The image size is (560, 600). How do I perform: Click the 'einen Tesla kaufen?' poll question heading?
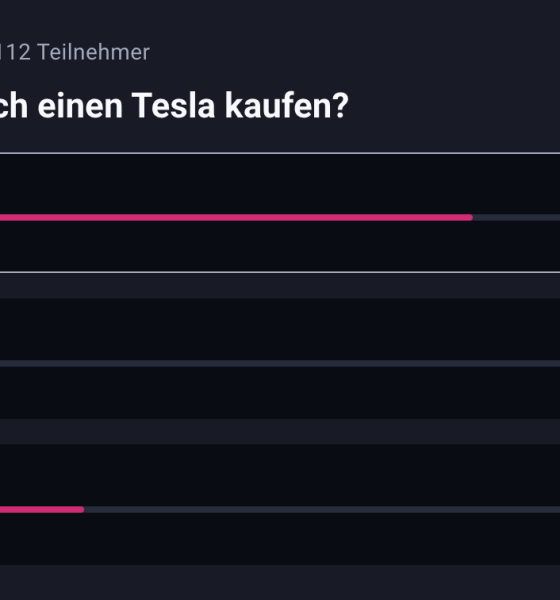[x=193, y=106]
